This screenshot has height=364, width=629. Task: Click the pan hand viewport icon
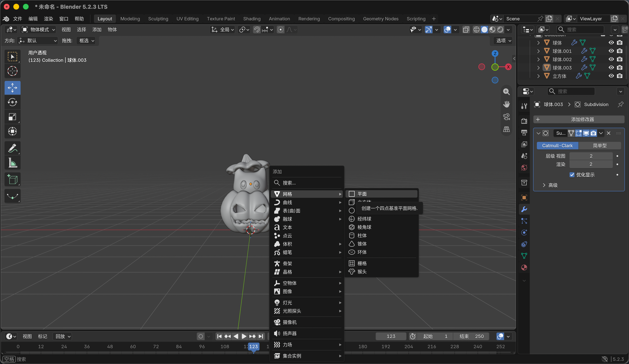click(506, 104)
